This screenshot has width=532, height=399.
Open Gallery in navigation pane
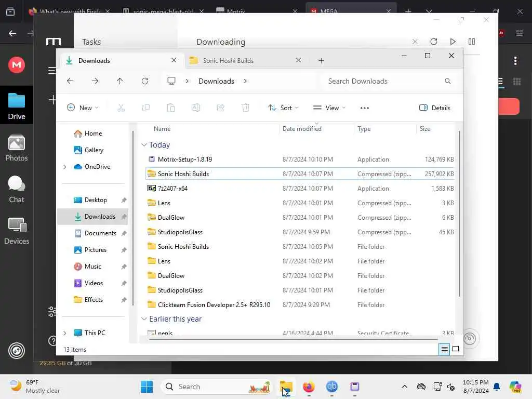coord(94,150)
